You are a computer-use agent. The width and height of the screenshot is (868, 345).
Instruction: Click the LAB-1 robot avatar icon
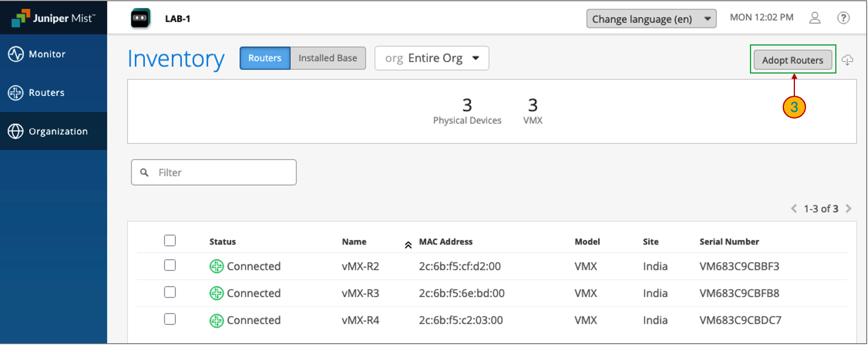tap(140, 18)
